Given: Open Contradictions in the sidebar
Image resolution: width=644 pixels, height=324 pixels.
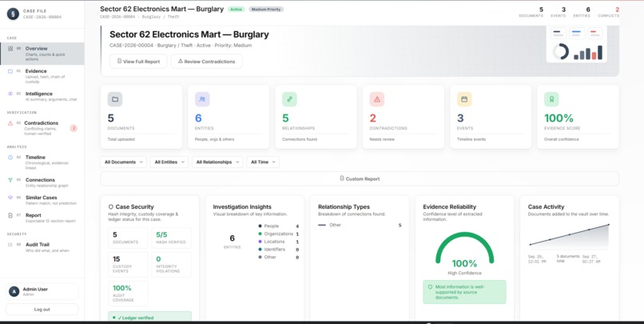Looking at the screenshot, I should coord(42,128).
